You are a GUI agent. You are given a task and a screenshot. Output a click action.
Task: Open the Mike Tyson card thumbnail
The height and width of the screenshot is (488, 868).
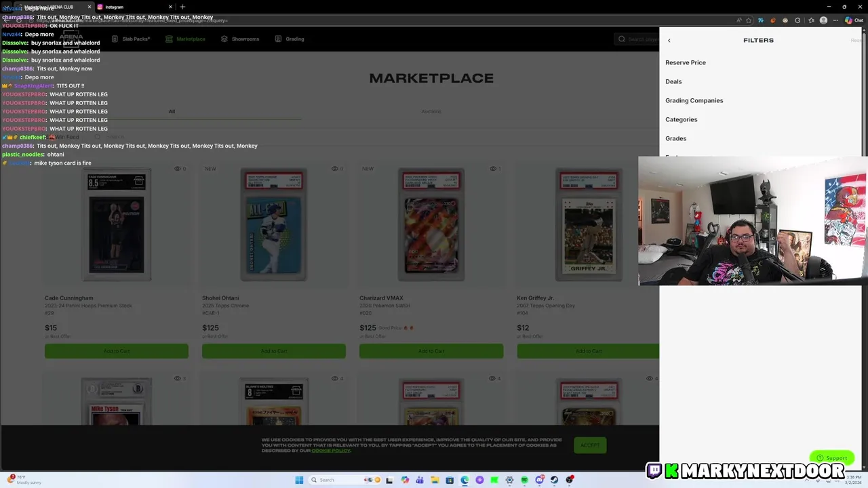(117, 401)
